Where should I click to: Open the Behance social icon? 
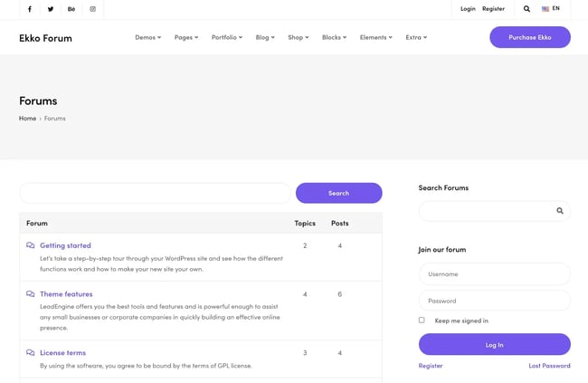71,9
